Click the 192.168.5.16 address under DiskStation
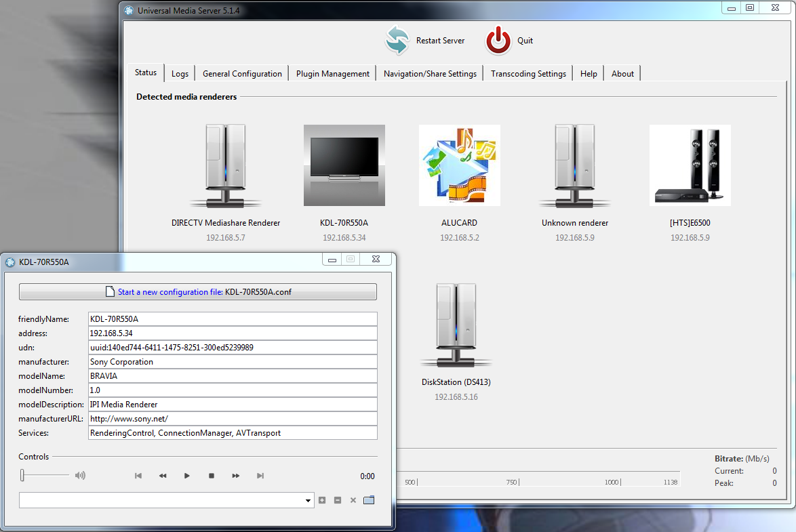Image resolution: width=796 pixels, height=532 pixels. click(x=456, y=397)
